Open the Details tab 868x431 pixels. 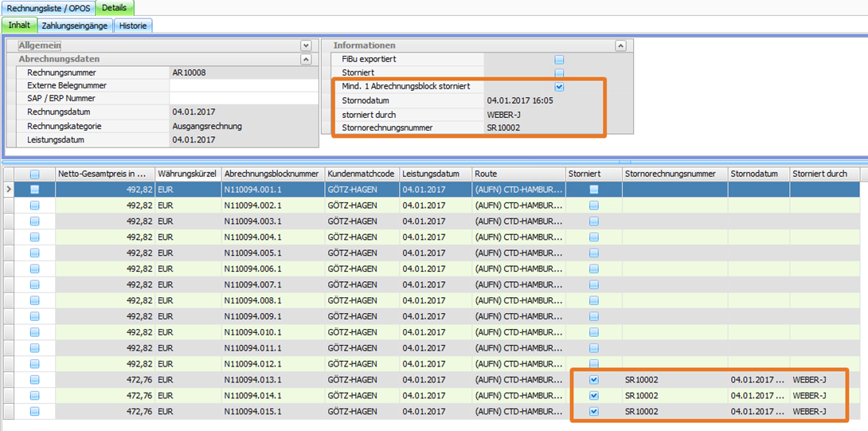pos(114,8)
